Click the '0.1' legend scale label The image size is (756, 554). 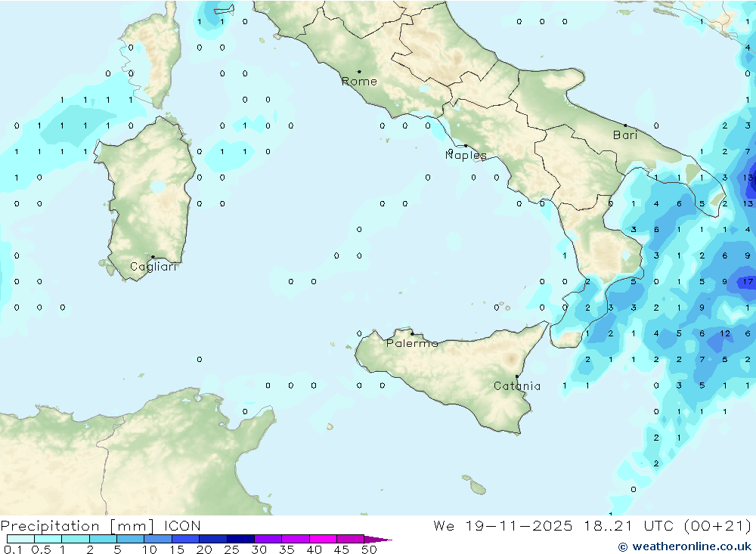13,549
